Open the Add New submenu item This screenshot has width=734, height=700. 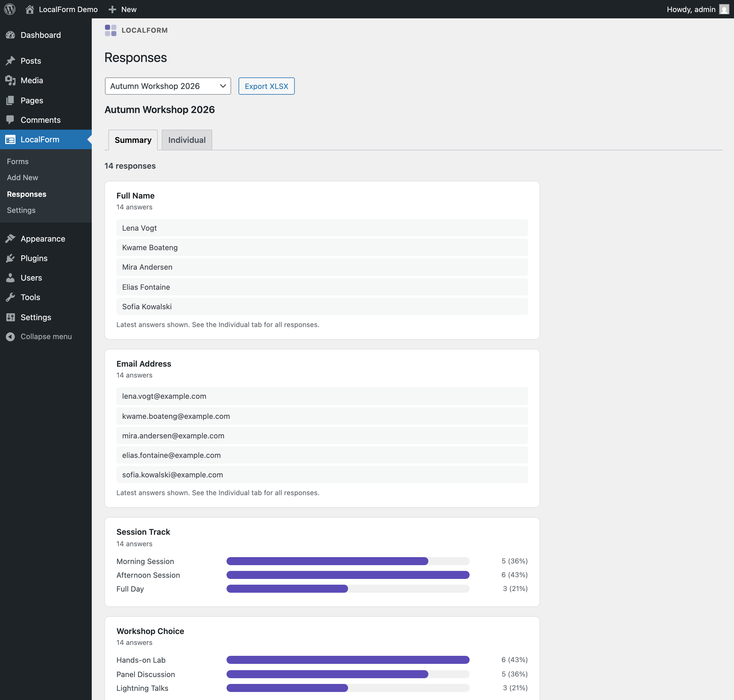[x=22, y=178]
